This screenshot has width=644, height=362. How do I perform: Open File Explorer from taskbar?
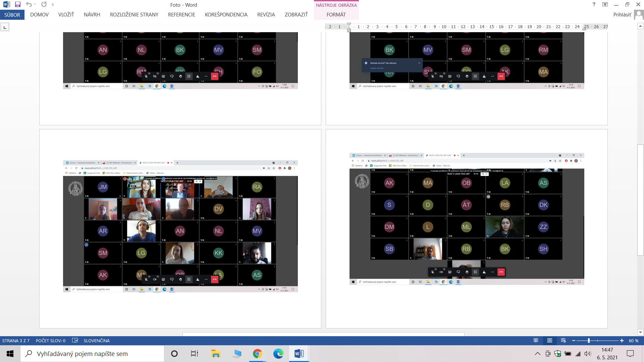[x=215, y=354]
